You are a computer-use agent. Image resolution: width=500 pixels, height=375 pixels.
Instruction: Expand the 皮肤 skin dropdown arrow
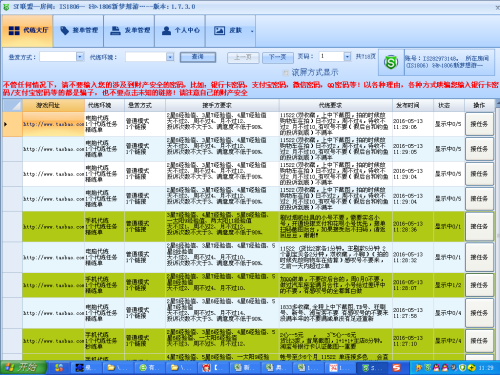(252, 31)
